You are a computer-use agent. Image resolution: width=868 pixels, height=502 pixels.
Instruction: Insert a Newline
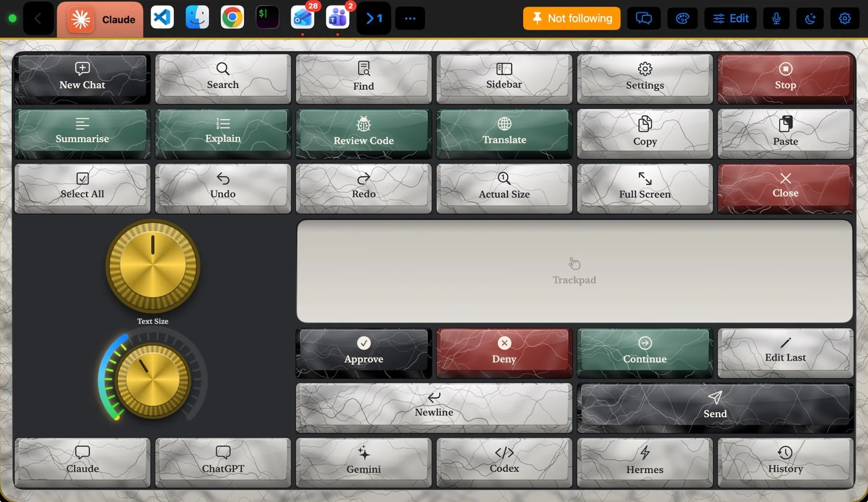pyautogui.click(x=434, y=407)
